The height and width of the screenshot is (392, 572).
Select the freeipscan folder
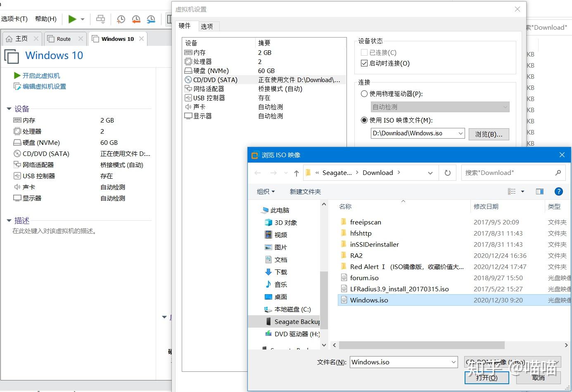tap(365, 222)
